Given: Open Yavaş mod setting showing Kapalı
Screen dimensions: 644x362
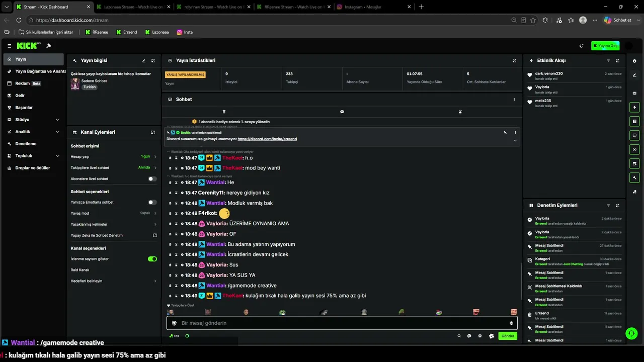Looking at the screenshot, I should coord(114,213).
